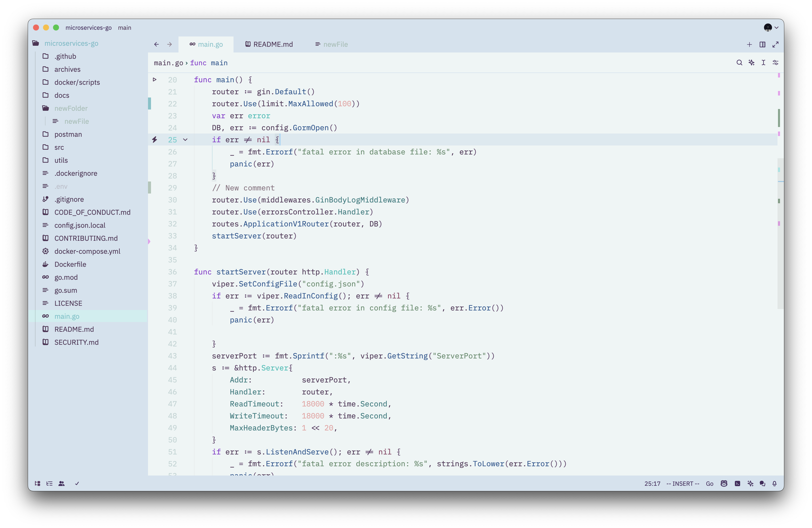Viewport: 812px width, 528px height.
Task: Open the Go language selector in status bar
Action: coord(710,483)
